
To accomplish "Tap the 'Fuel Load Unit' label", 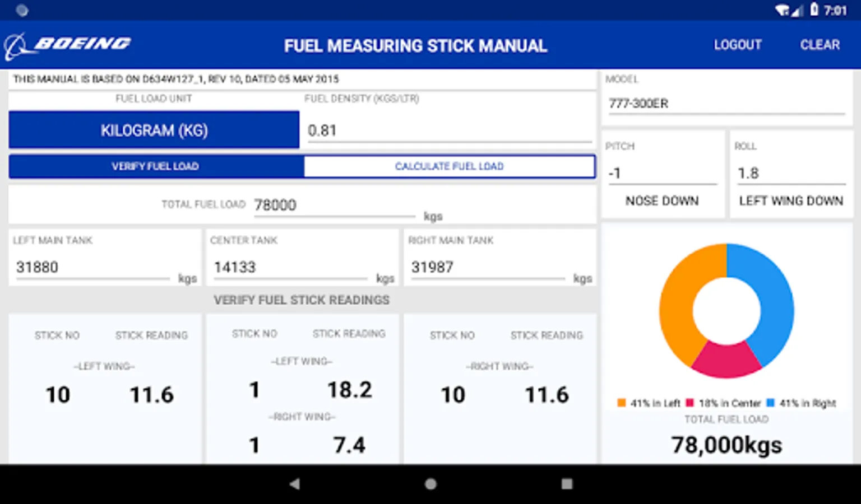I will click(154, 99).
